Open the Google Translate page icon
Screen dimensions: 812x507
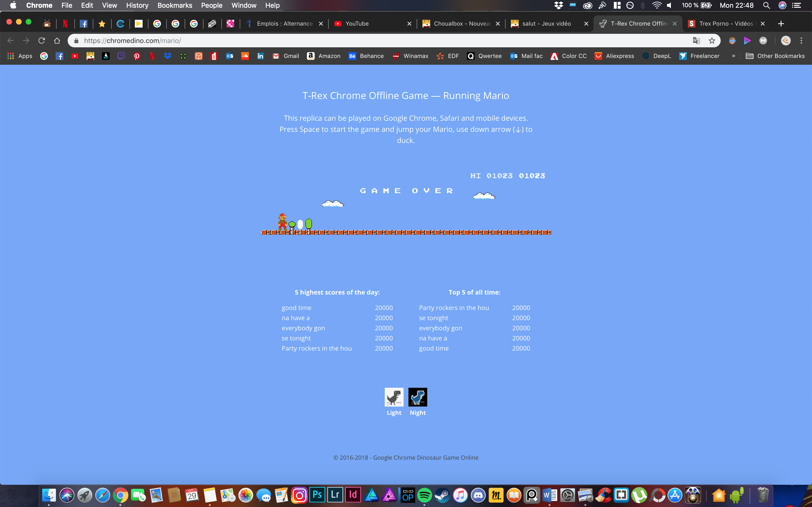click(696, 41)
